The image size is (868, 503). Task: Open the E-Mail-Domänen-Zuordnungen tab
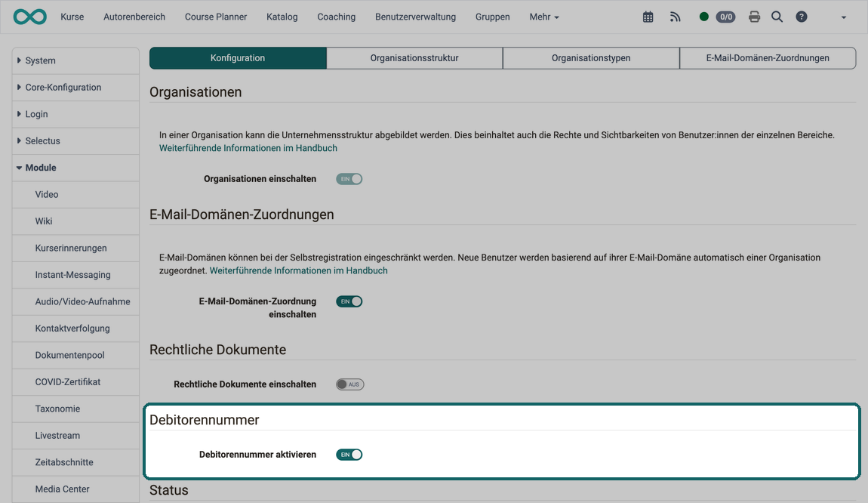point(768,58)
